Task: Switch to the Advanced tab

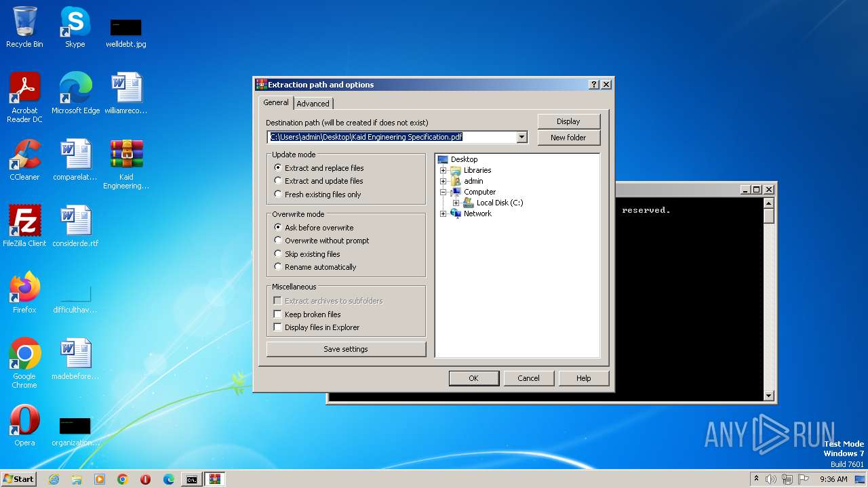Action: pos(313,104)
